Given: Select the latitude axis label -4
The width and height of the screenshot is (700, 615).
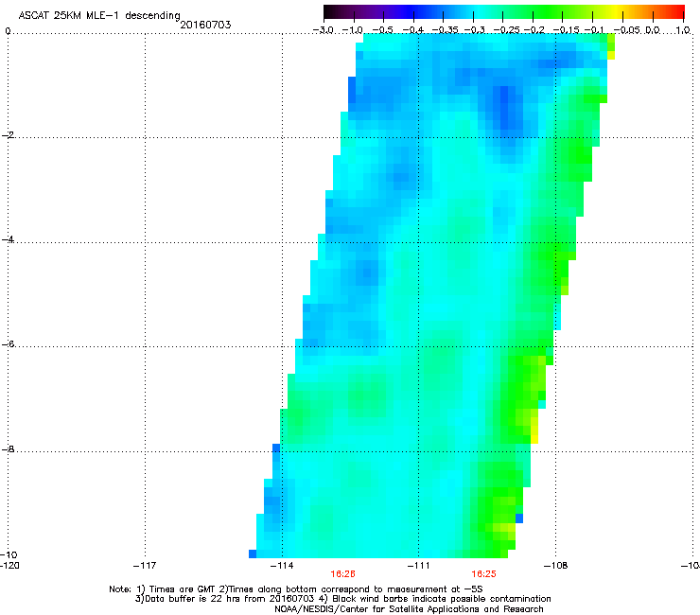Looking at the screenshot, I should [x=9, y=239].
